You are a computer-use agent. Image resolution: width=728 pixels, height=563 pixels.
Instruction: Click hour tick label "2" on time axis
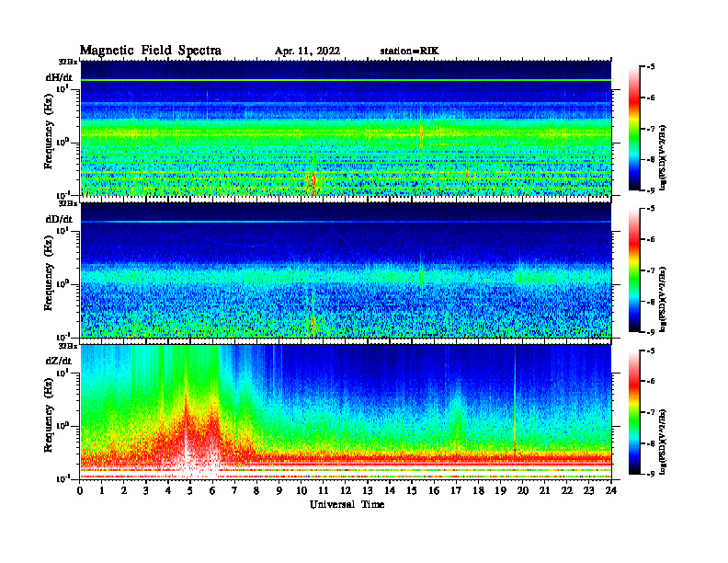[124, 490]
